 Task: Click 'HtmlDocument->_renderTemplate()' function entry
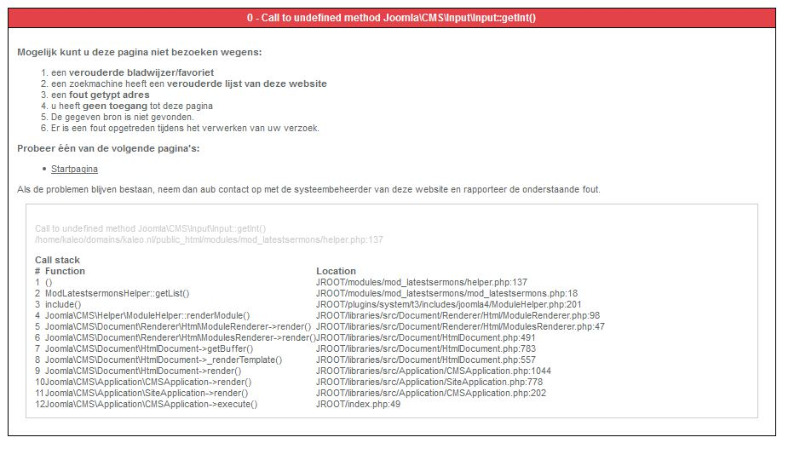163,360
